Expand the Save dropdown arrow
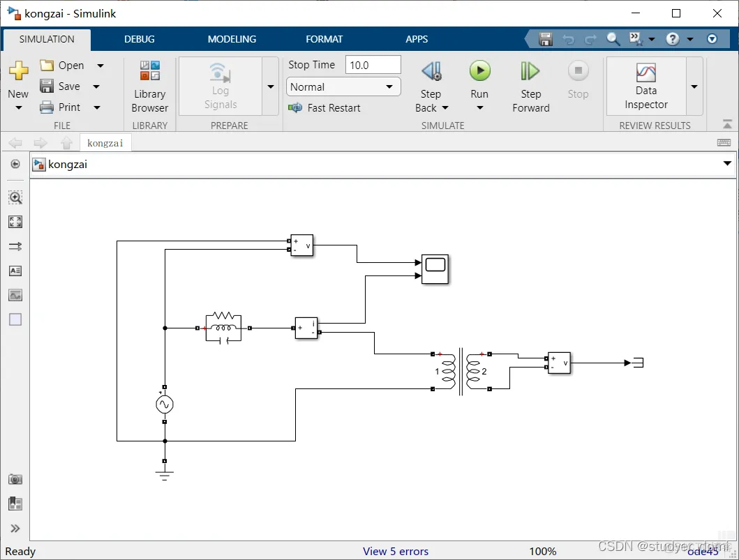 [96, 86]
